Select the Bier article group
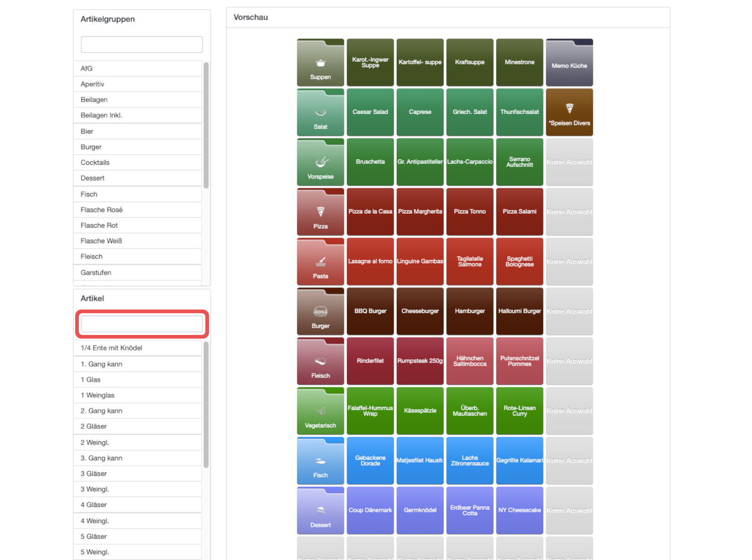The image size is (752, 560). click(x=137, y=131)
